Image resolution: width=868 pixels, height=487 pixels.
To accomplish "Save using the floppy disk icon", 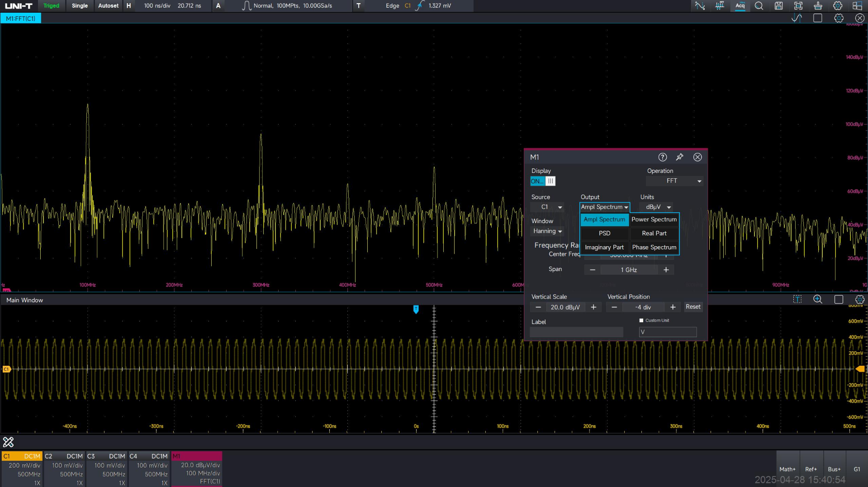I will tap(778, 6).
